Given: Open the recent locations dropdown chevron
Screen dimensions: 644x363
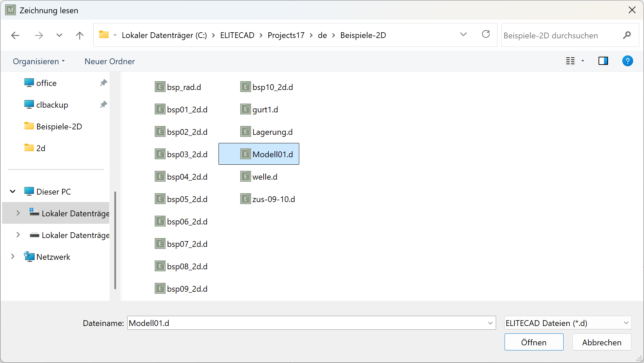Looking at the screenshot, I should pyautogui.click(x=59, y=35).
